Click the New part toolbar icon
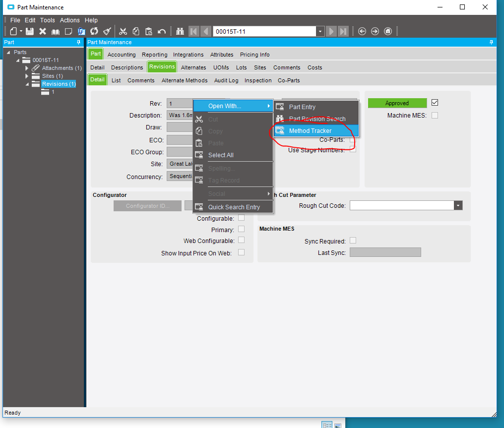504x428 pixels. (13, 31)
